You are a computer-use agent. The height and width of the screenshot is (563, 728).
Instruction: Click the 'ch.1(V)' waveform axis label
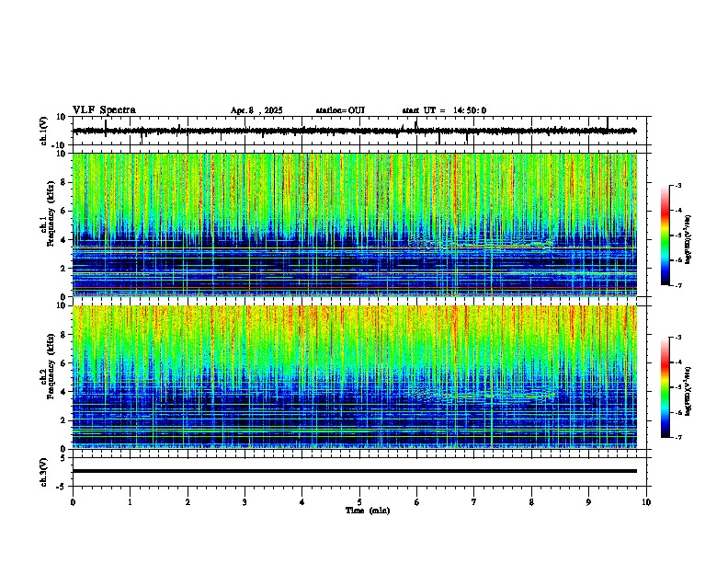[44, 131]
